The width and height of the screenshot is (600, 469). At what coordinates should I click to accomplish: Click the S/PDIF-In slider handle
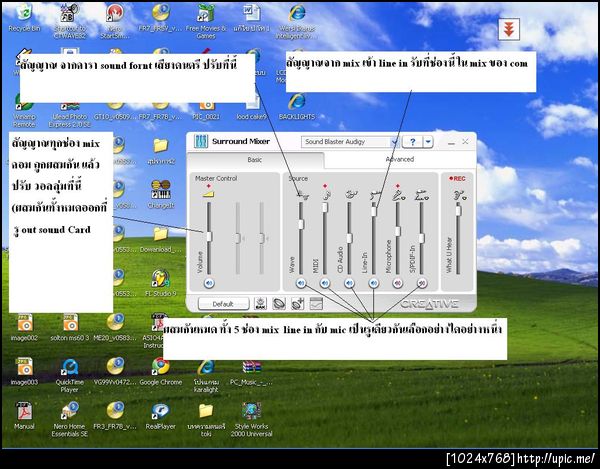[422, 238]
